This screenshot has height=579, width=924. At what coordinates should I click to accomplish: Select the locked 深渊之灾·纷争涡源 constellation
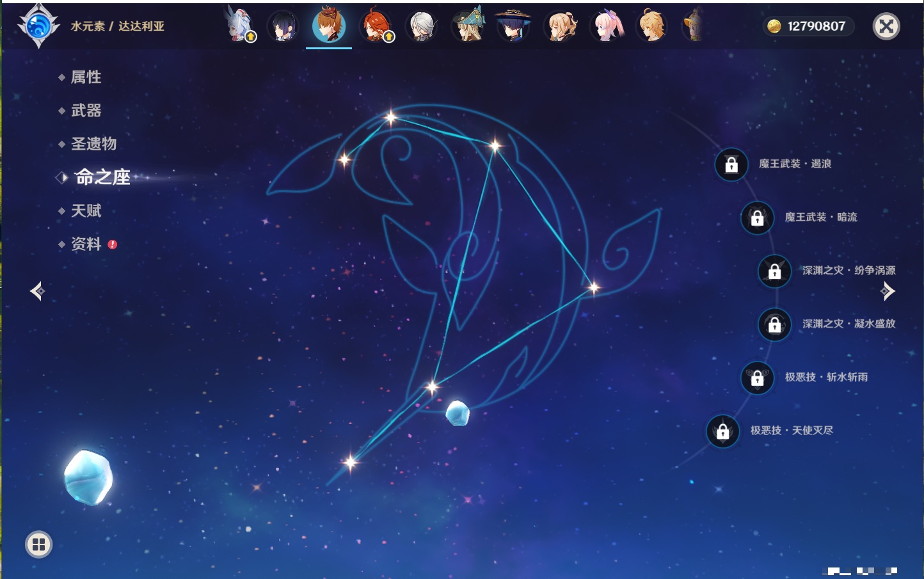(x=774, y=271)
